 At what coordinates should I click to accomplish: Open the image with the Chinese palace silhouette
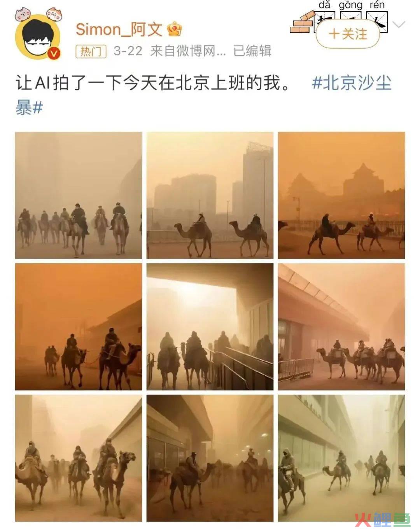tap(341, 195)
